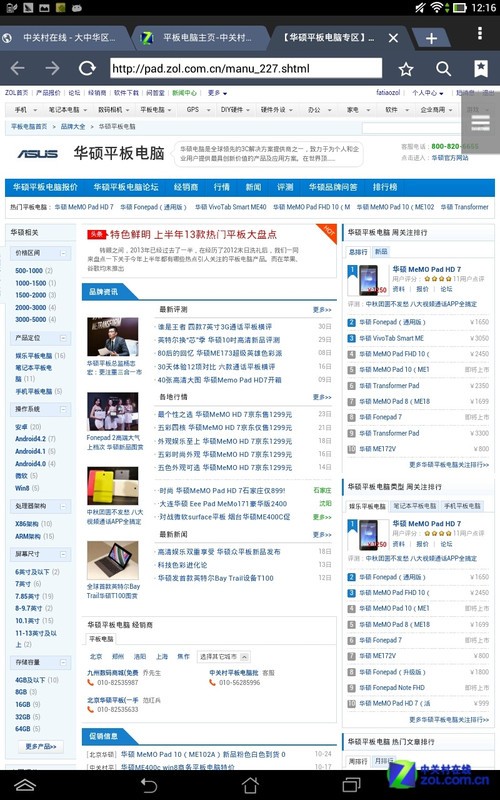Call phone icon for 北京华硕平板
Viewport: 500px width, 800px height.
pos(91,709)
